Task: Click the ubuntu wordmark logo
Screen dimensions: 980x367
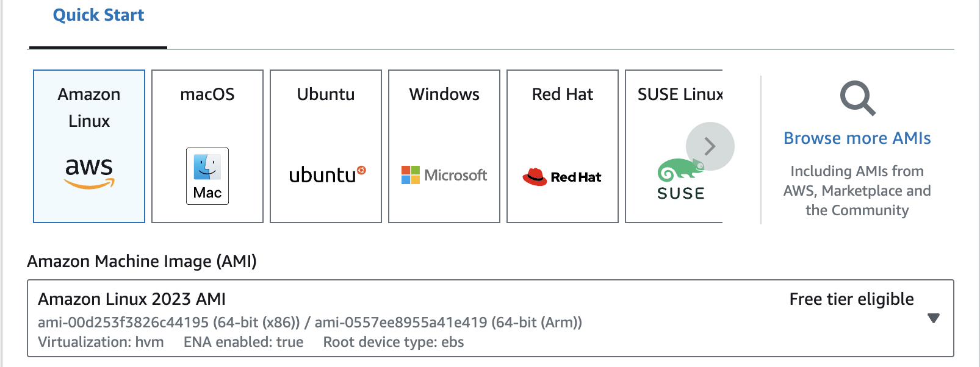Action: [x=325, y=176]
